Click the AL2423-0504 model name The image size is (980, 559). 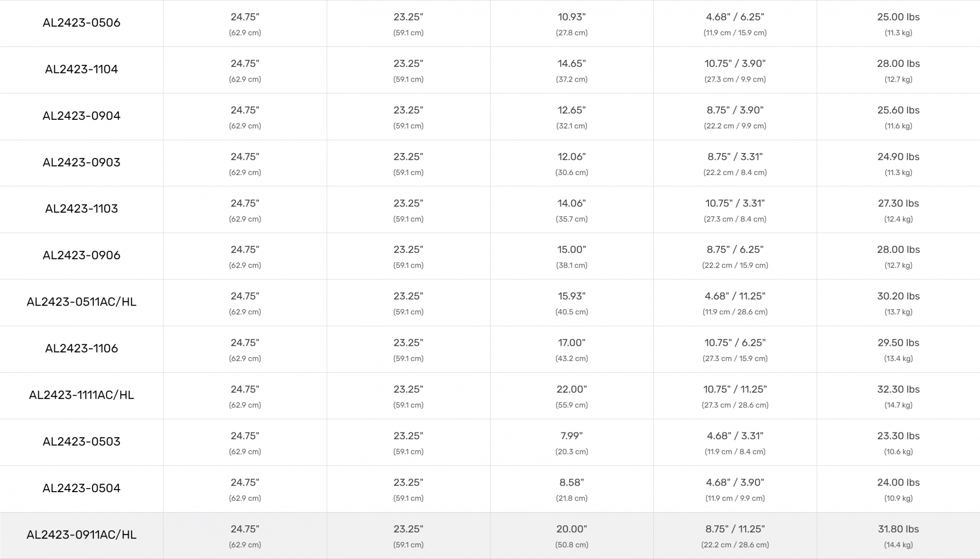pyautogui.click(x=81, y=488)
